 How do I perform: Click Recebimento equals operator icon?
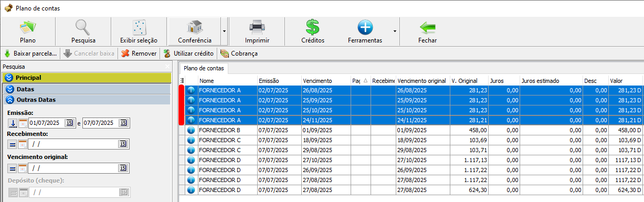tap(13, 144)
